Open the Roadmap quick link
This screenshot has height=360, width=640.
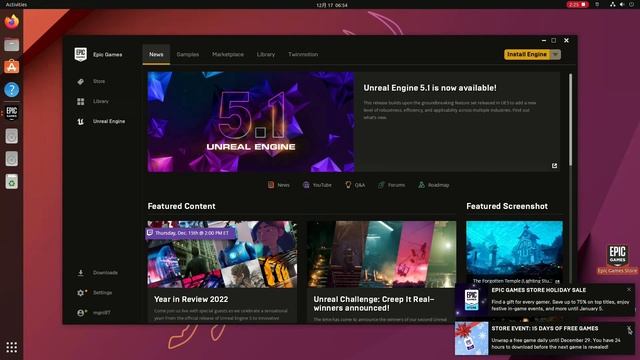(433, 185)
